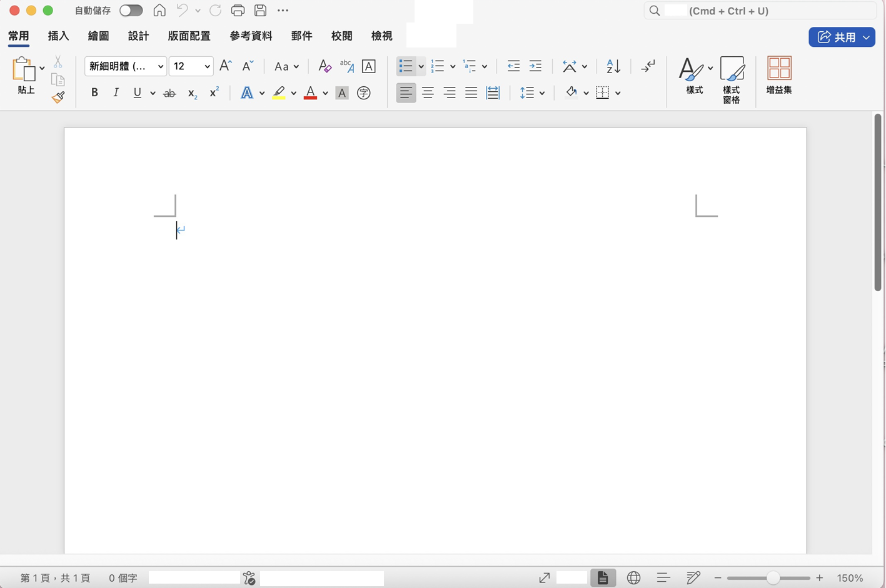Toggle strikethrough formatting
This screenshot has height=588, width=886.
click(169, 93)
